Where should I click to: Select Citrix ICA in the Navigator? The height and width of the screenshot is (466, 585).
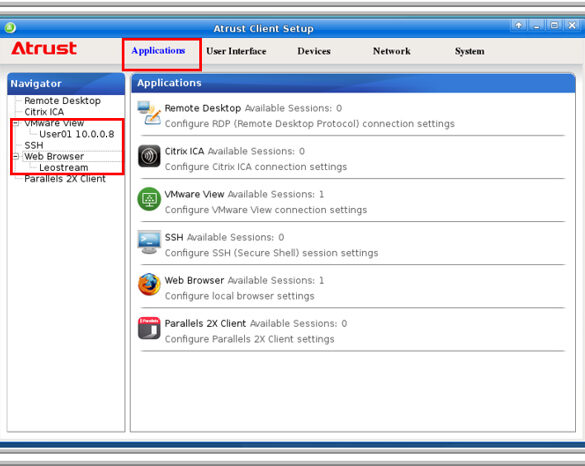point(44,112)
